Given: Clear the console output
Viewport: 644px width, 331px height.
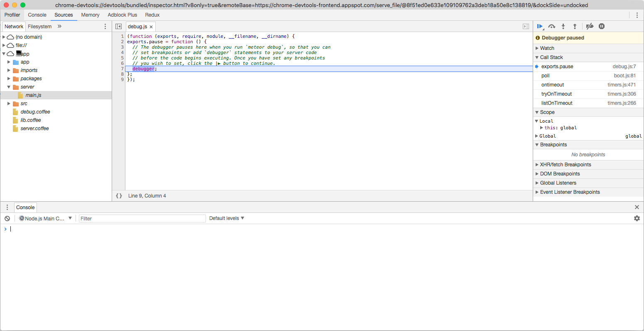Looking at the screenshot, I should 7,218.
